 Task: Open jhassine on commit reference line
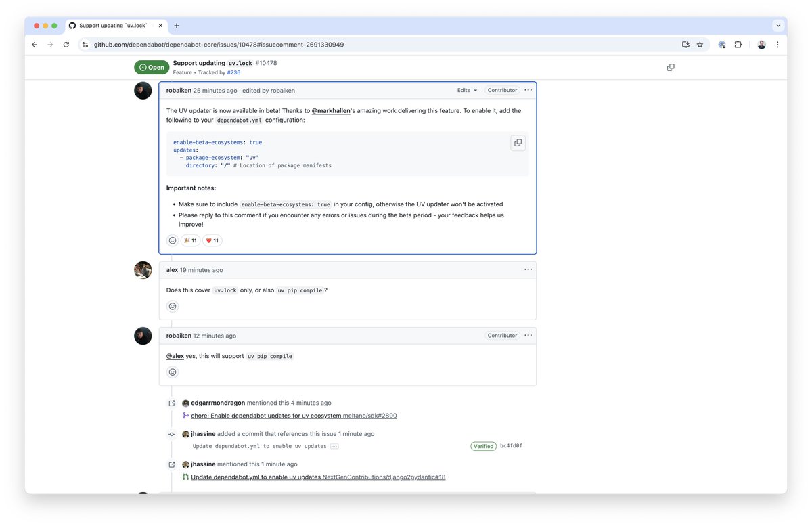point(204,434)
